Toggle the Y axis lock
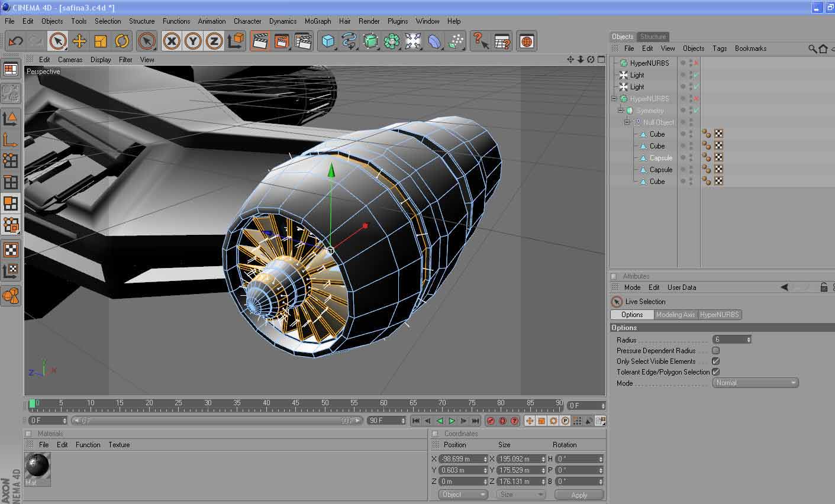This screenshot has width=835, height=504. click(193, 41)
